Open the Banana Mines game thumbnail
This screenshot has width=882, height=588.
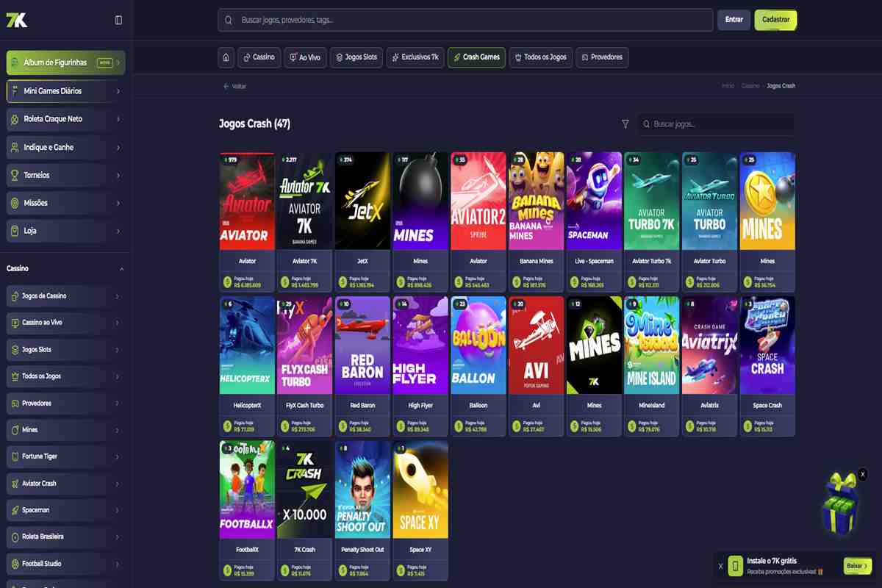click(x=536, y=201)
